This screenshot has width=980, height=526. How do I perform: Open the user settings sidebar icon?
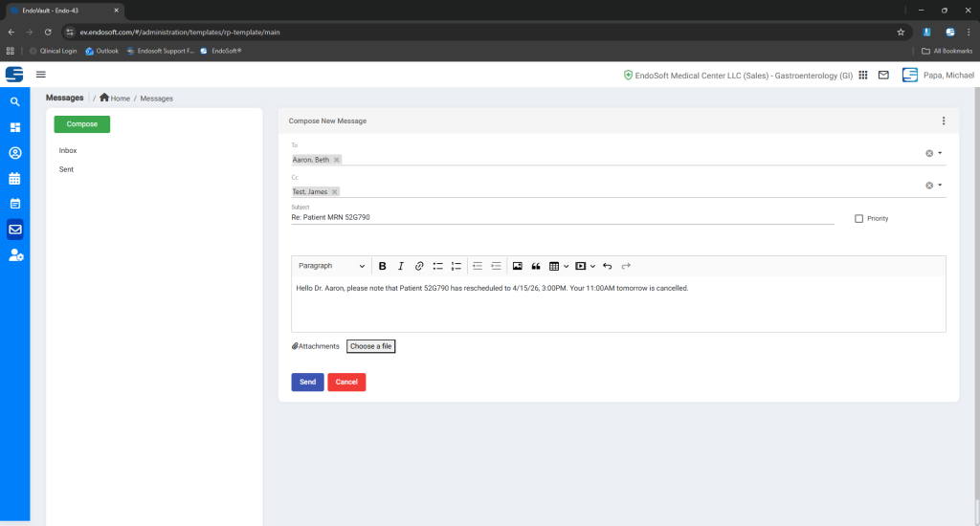click(14, 254)
